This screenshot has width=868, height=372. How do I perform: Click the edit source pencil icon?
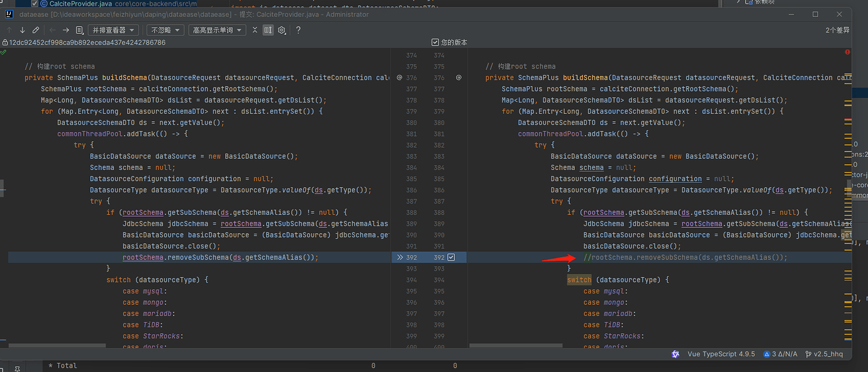point(36,30)
